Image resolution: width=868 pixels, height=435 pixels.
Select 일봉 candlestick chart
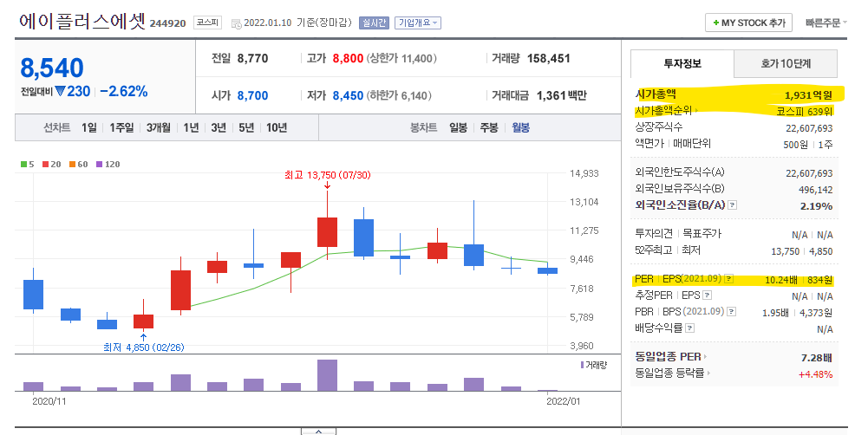[458, 128]
